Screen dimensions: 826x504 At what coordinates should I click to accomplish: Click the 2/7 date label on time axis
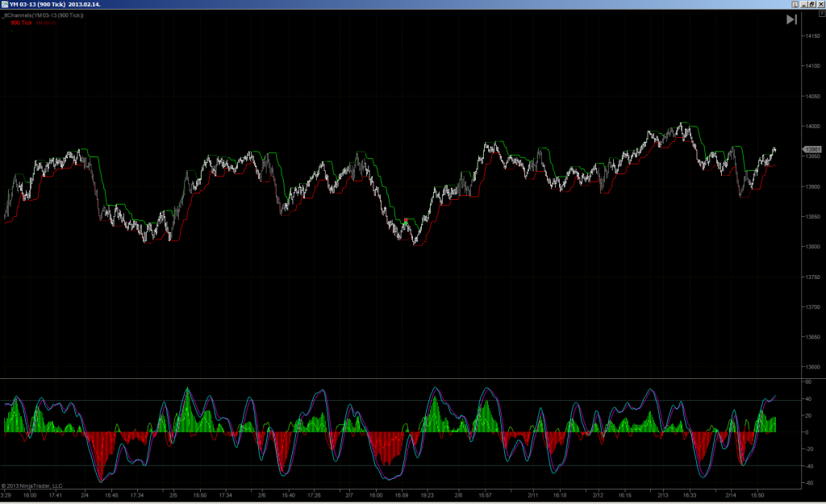point(349,495)
